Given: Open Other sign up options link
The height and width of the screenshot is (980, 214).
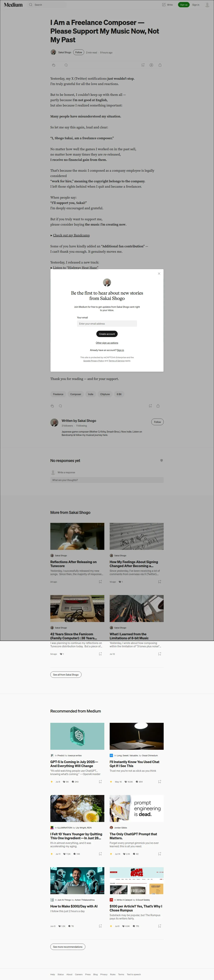Looking at the screenshot, I should pyautogui.click(x=107, y=343).
